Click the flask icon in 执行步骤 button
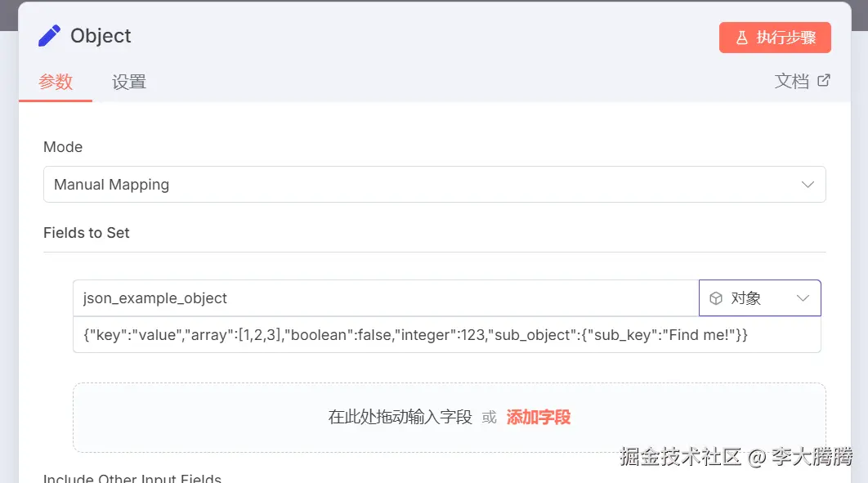868x483 pixels. (x=742, y=38)
